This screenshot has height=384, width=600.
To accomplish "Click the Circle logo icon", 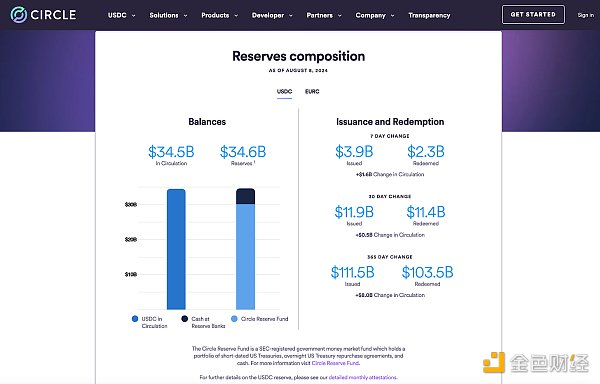I will click(18, 15).
